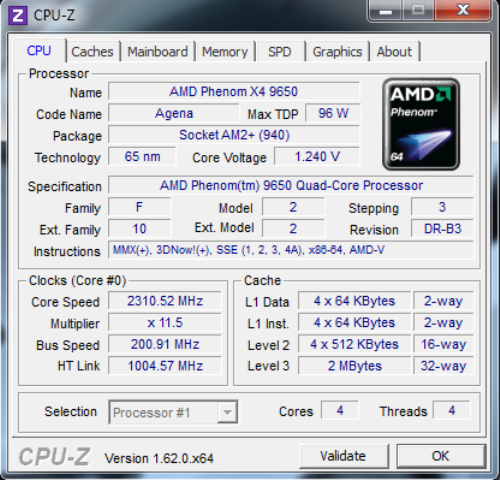Click the CPU-Z purple Z title icon
Viewport: 500px width, 480px height.
pos(18,15)
